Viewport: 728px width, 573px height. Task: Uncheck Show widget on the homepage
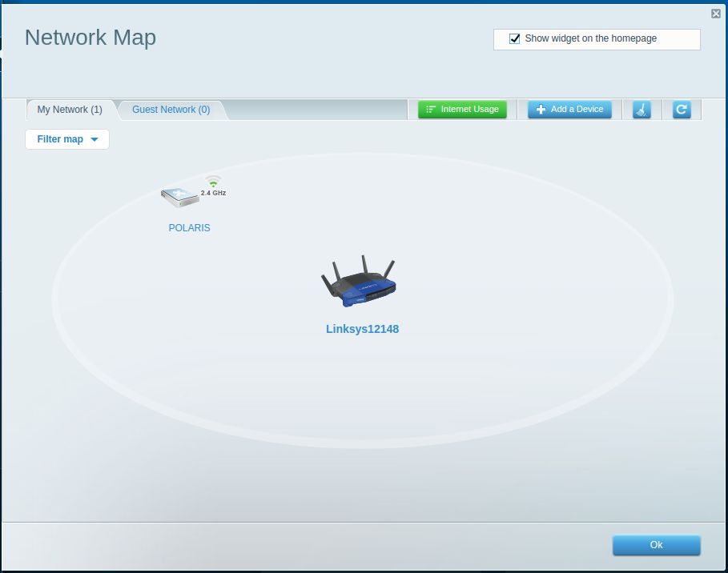(515, 38)
